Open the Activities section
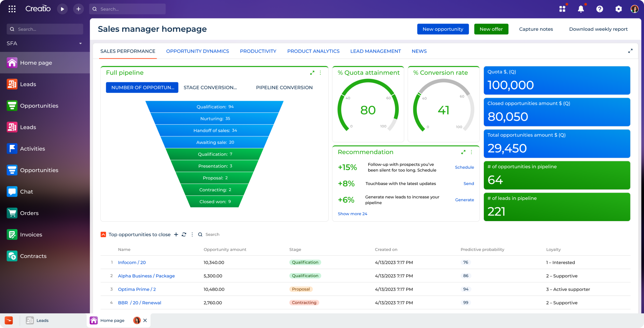The width and height of the screenshot is (644, 328). 32,149
